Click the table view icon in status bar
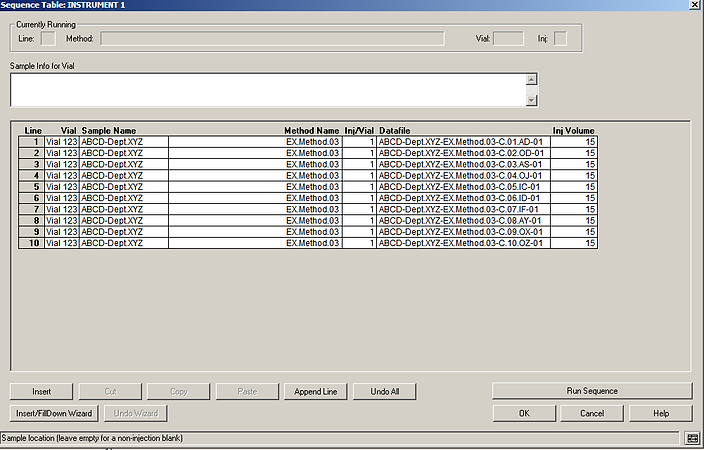Screen dimensions: 704x450 tap(692, 438)
